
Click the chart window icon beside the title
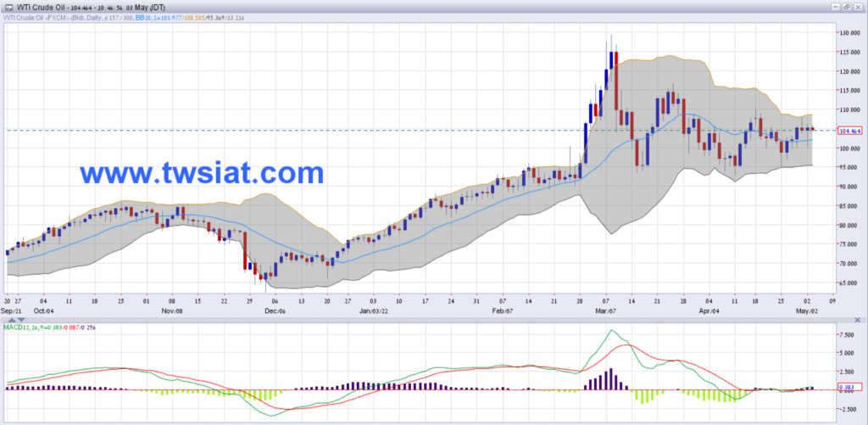8,7
